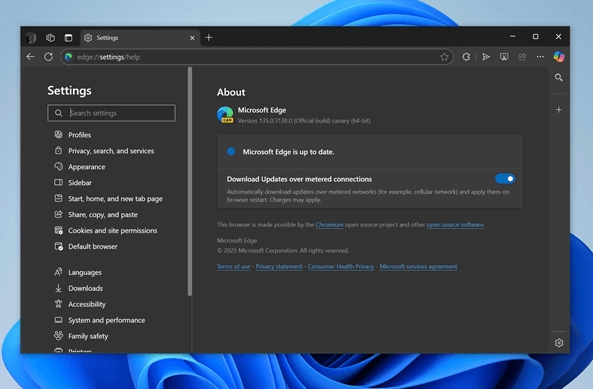Screen dimensions: 593x389
Task: Open a new tab with plus button
Action: (x=209, y=38)
